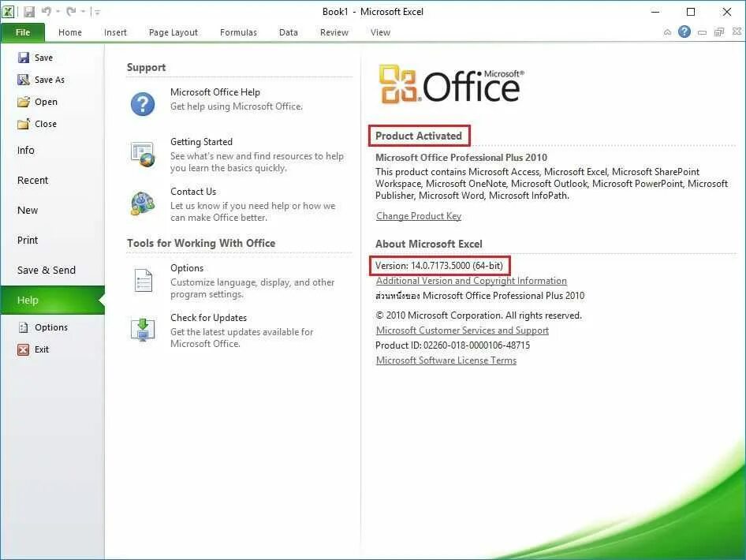The width and height of the screenshot is (746, 560).
Task: Open Microsoft Office Help text button
Action: pyautogui.click(x=215, y=92)
